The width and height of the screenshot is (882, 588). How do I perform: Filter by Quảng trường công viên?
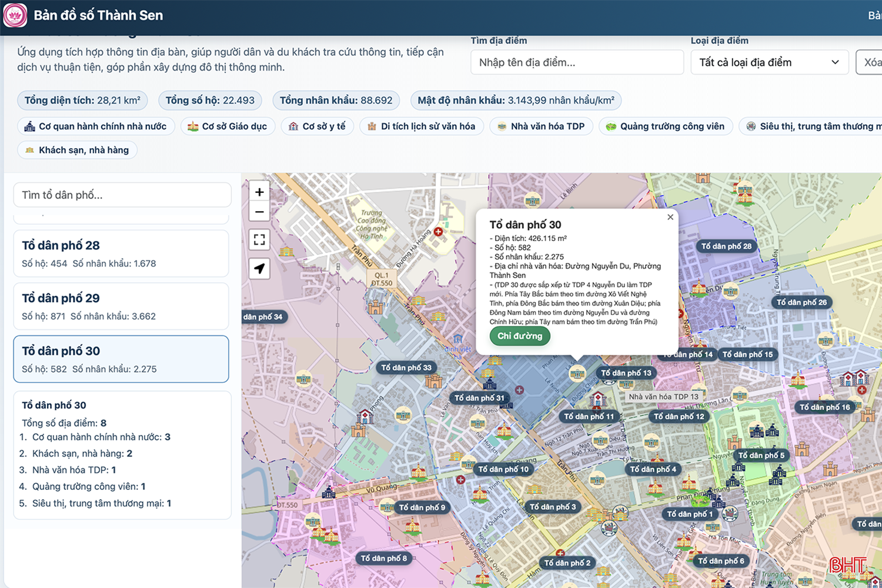click(666, 126)
